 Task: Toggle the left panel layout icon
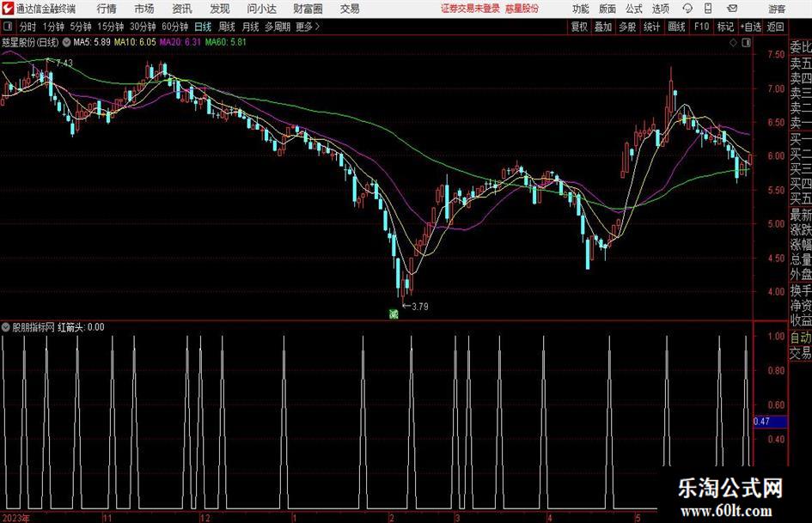8,27
